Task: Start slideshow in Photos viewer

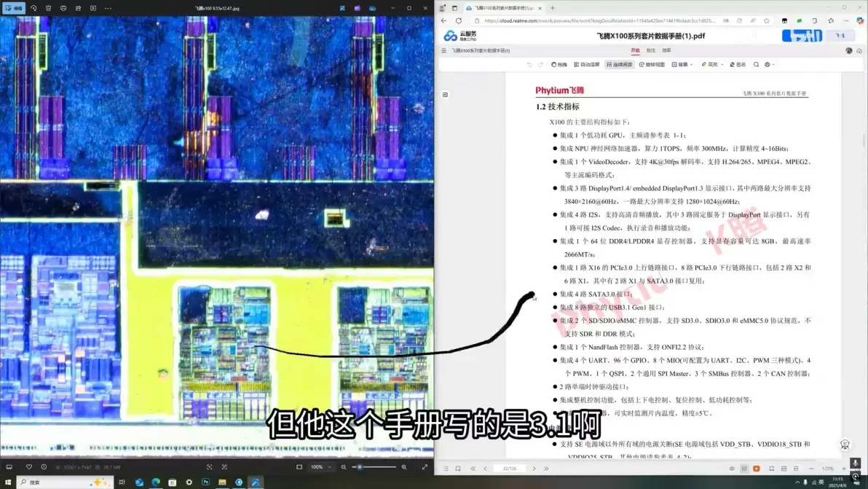Action: (x=93, y=8)
